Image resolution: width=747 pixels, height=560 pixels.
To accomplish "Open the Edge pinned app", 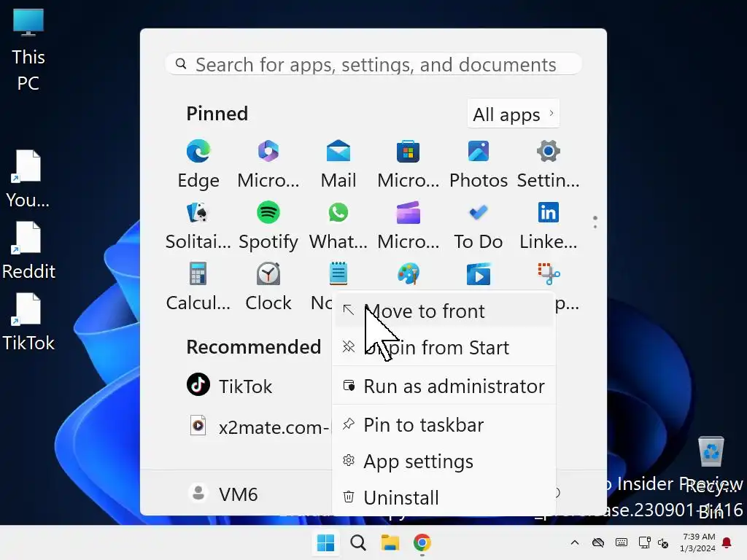I will 198,165.
